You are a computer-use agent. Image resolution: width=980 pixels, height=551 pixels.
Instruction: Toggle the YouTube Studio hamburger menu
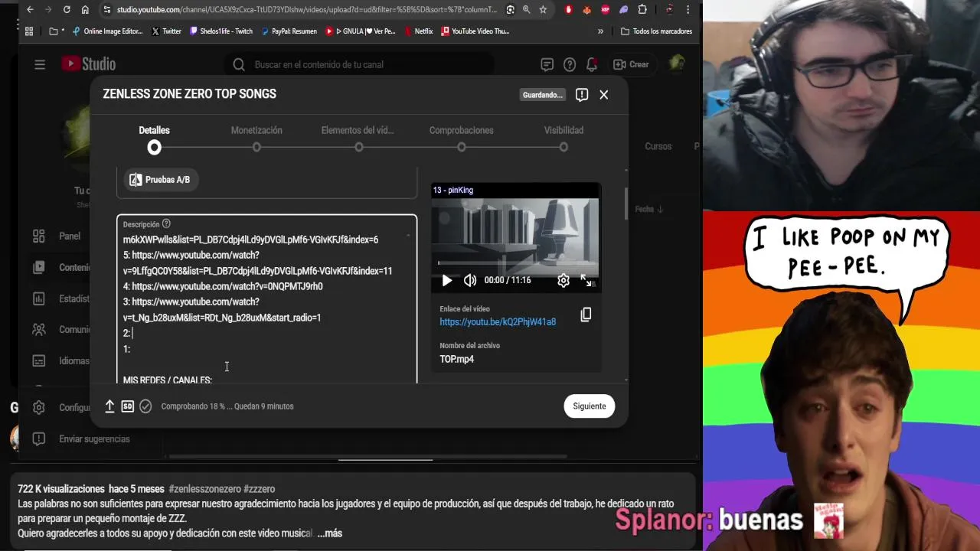pyautogui.click(x=40, y=64)
